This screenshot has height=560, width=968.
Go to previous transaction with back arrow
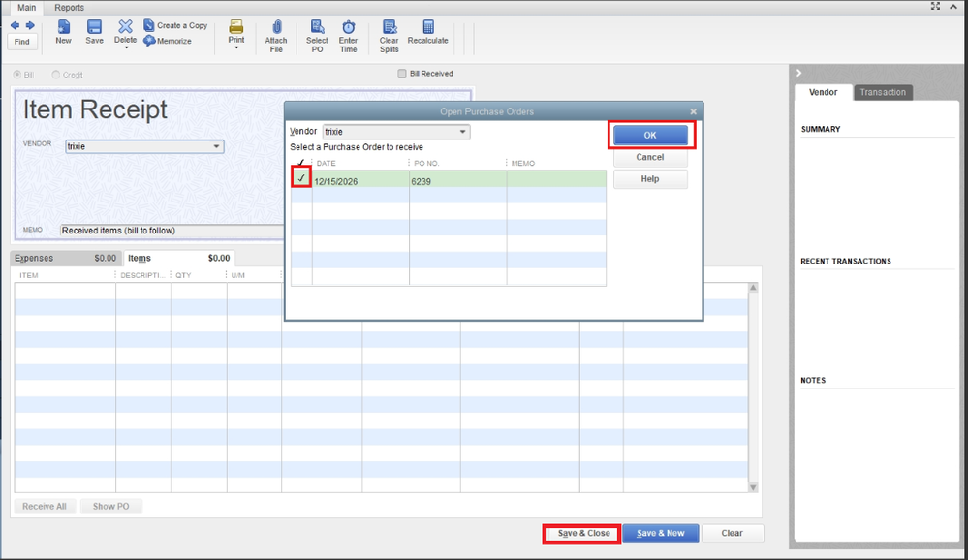pyautogui.click(x=15, y=25)
